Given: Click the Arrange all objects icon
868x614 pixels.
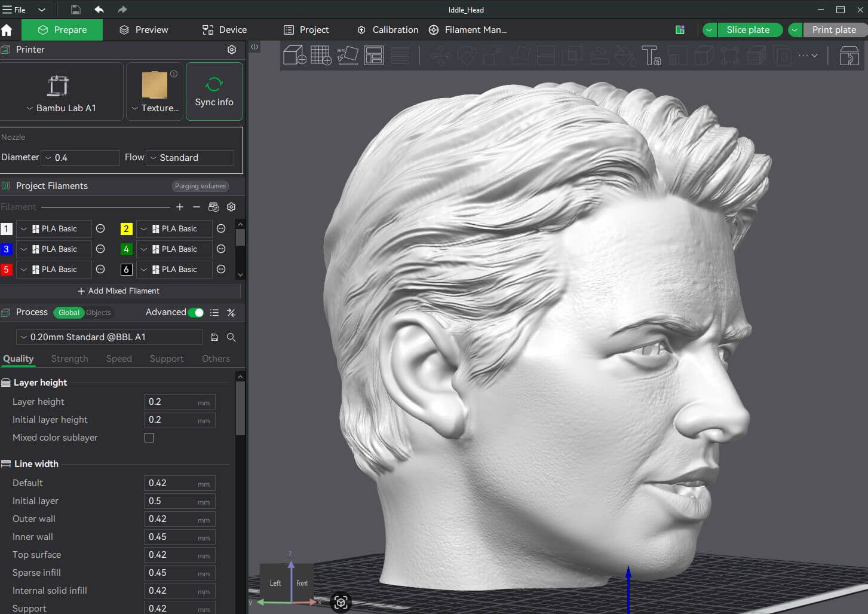Looking at the screenshot, I should coord(374,55).
